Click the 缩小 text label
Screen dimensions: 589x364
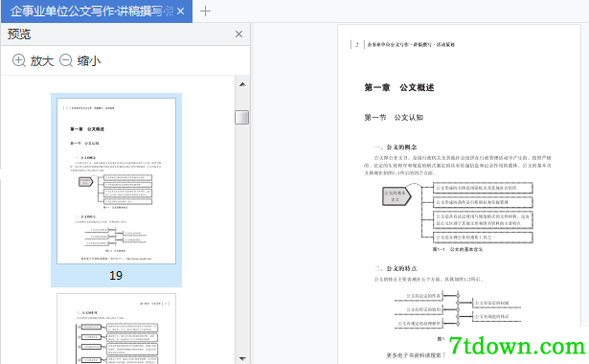tap(89, 61)
